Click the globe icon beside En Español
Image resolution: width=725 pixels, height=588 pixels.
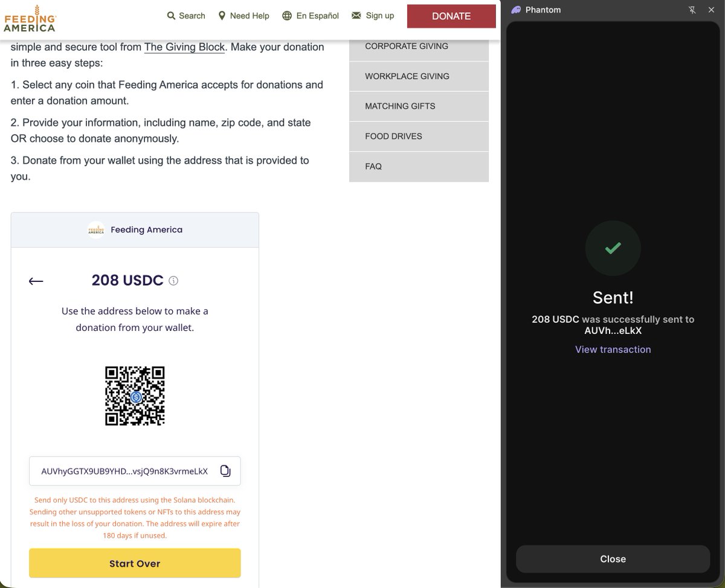287,16
